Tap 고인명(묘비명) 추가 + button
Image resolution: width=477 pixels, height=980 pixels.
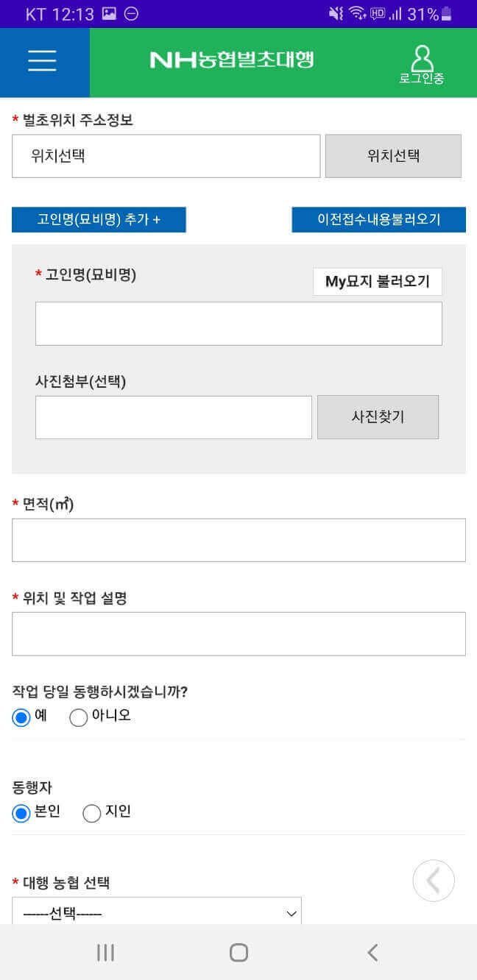click(x=99, y=219)
